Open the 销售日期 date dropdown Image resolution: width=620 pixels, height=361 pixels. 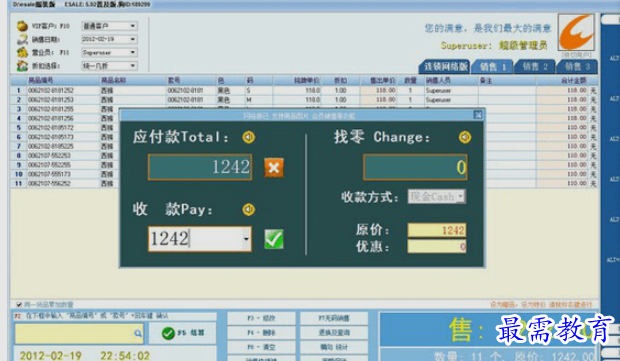(133, 39)
